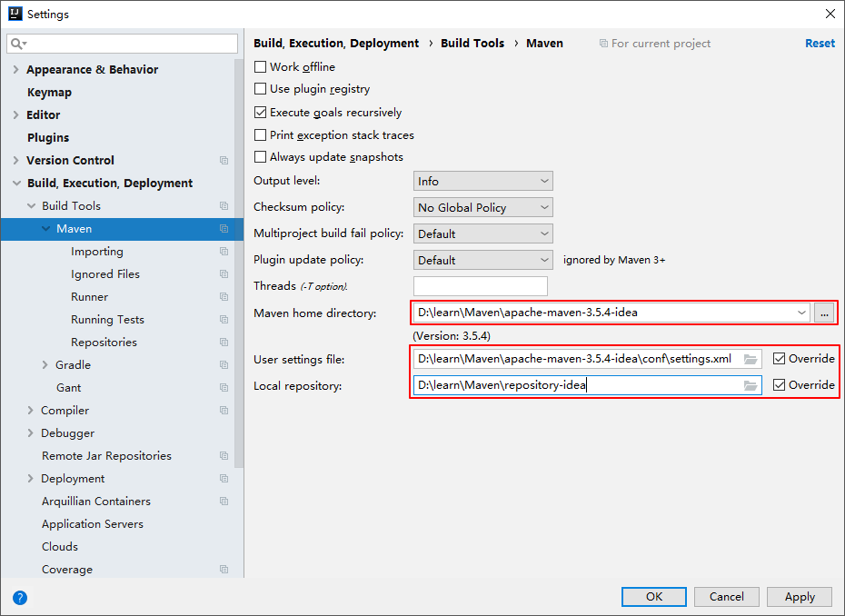
Task: Click the settings tree vertical scrollbar
Action: [x=239, y=273]
